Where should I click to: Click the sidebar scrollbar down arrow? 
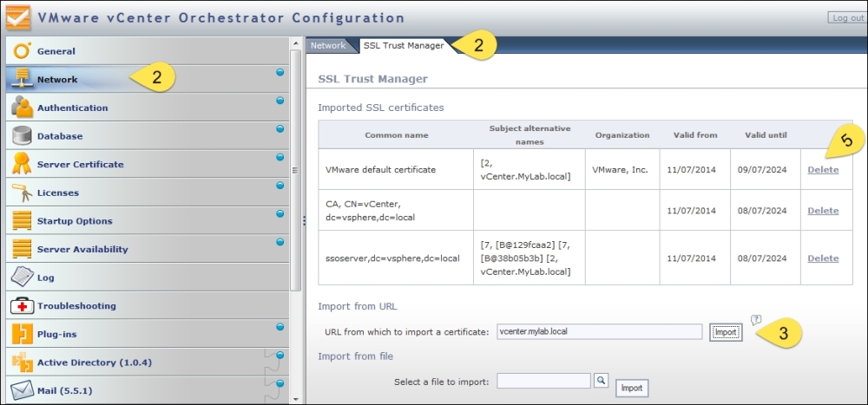pos(296,399)
